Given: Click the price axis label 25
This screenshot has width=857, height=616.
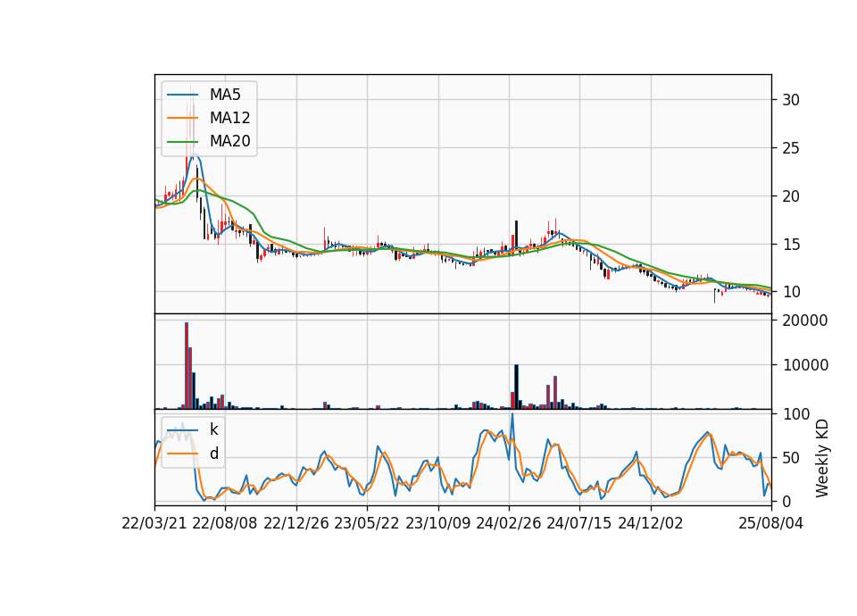Looking at the screenshot, I should 791,148.
